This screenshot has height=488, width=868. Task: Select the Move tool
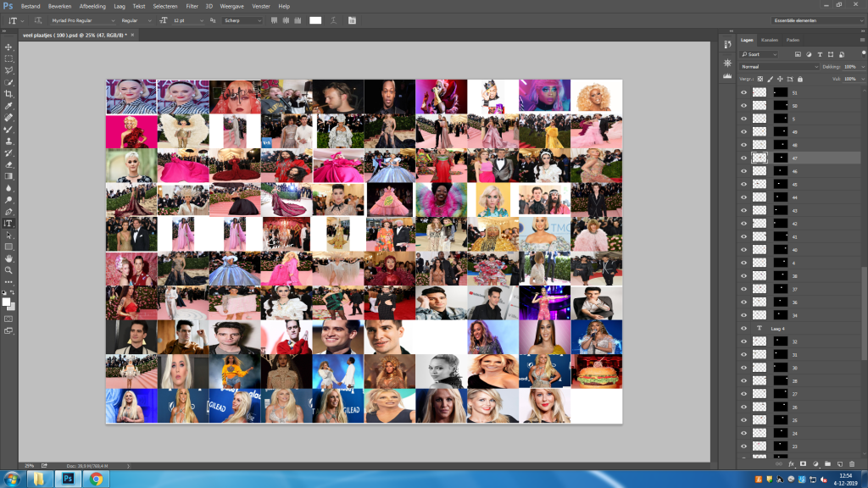pos(8,47)
